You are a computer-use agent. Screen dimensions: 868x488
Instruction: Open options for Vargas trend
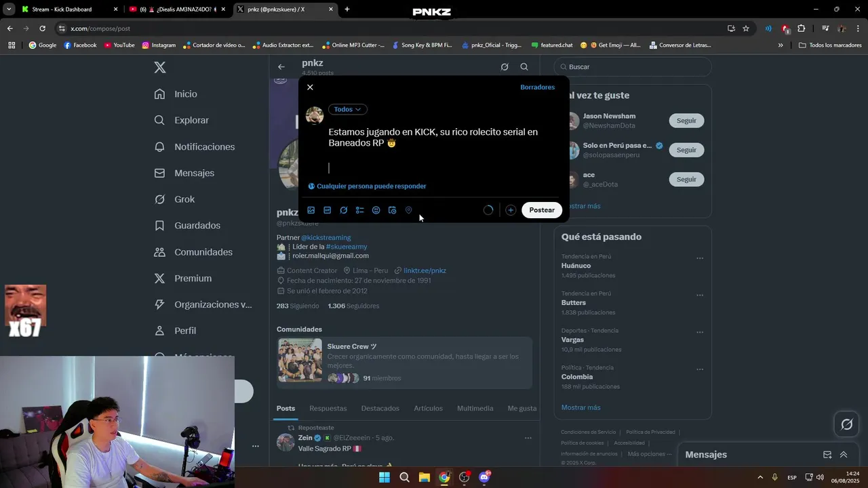tap(700, 333)
